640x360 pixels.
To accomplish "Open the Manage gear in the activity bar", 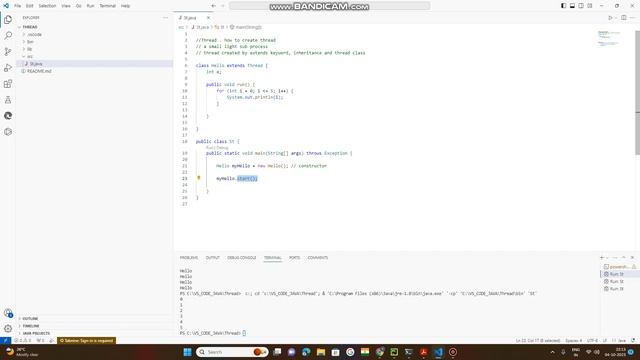I will click(8, 329).
